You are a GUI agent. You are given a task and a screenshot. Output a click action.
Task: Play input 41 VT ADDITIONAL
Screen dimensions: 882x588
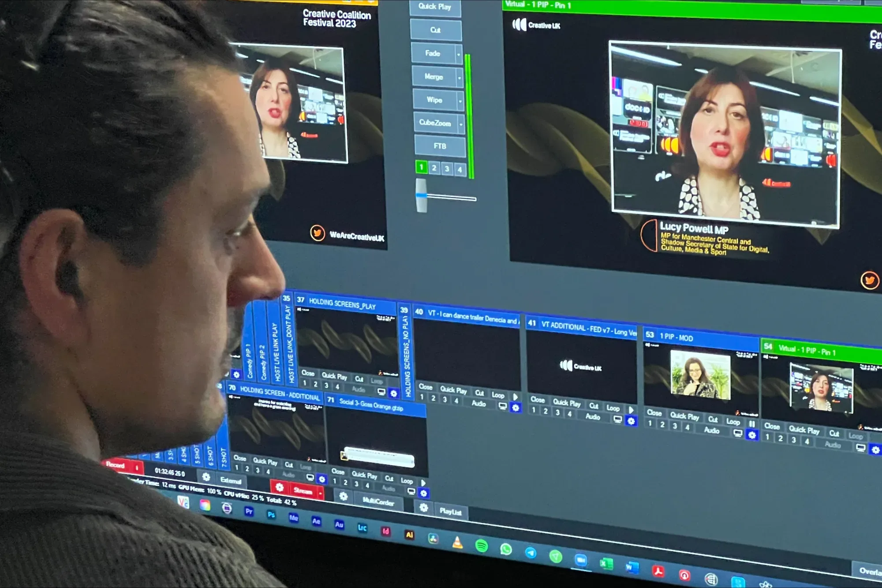coord(631,410)
